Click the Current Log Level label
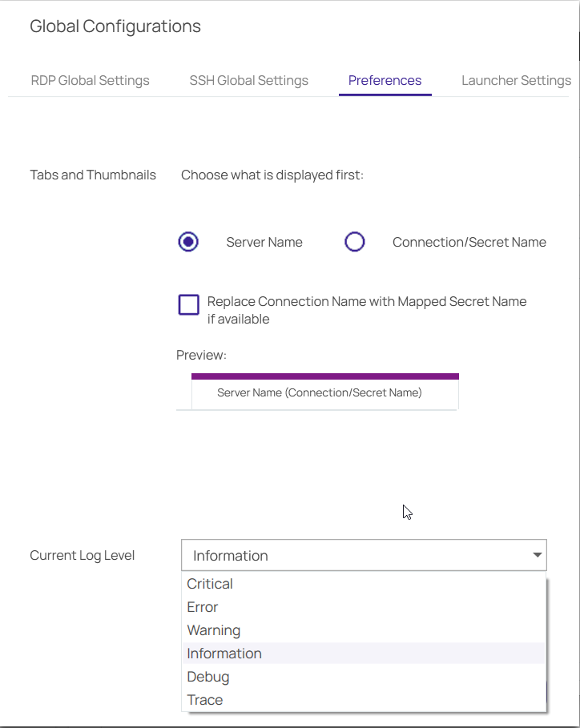 [x=83, y=555]
